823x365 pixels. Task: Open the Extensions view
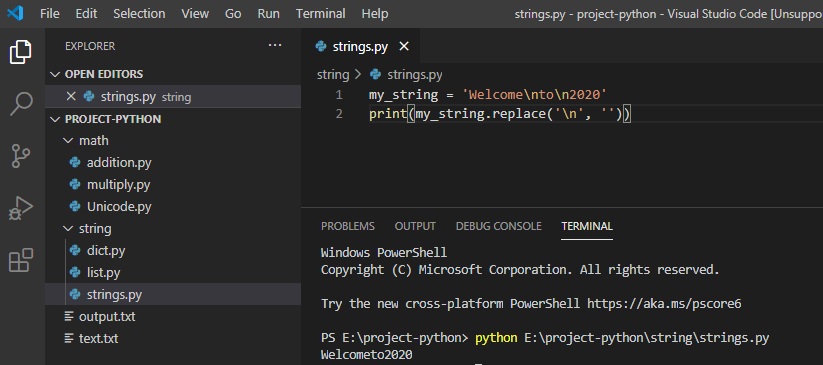coord(21,260)
